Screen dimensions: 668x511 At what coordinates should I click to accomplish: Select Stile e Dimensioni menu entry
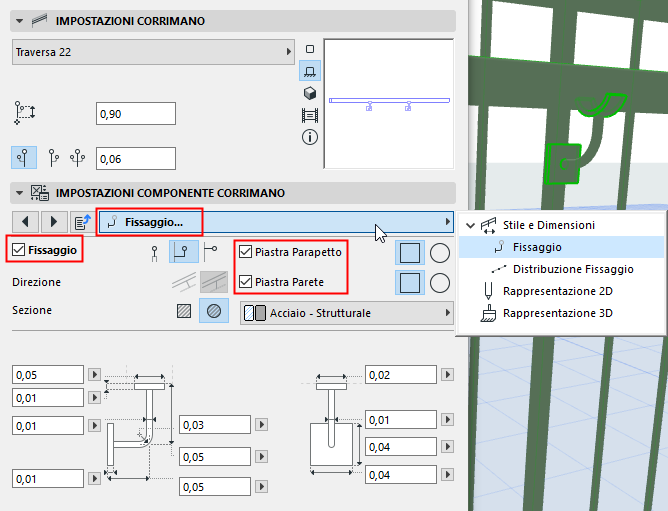[549, 225]
